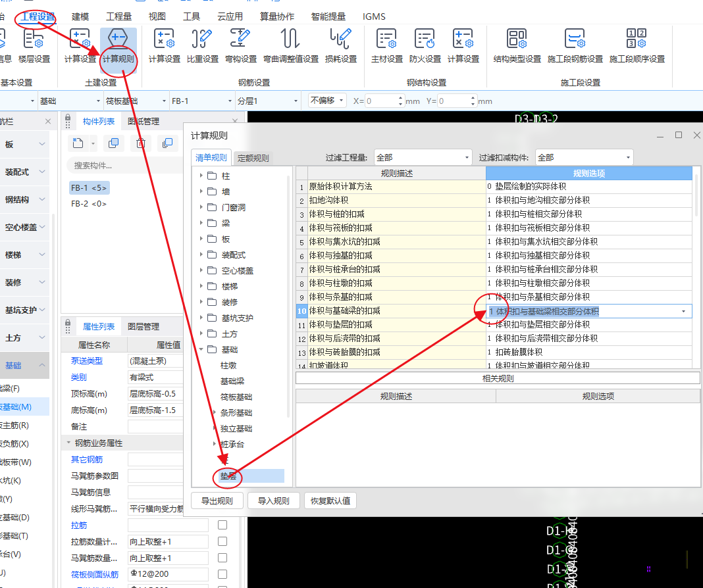703x588 pixels.
Task: Open 不偏移 offset dropdown
Action: [x=327, y=101]
